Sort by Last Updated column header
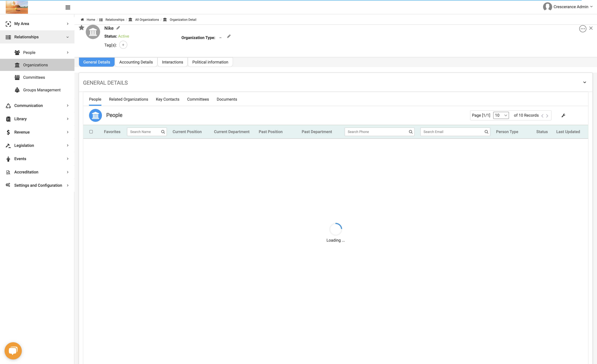 (568, 132)
